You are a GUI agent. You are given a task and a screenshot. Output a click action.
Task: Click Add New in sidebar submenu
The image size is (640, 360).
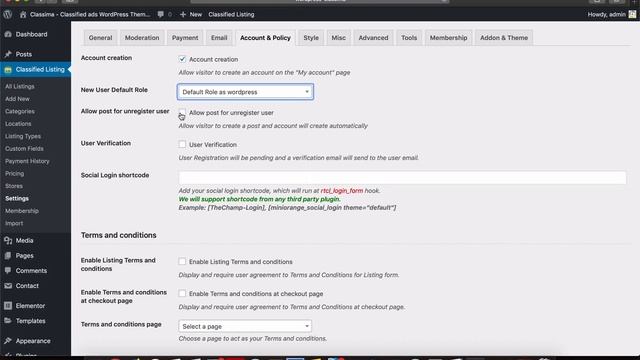click(x=17, y=99)
